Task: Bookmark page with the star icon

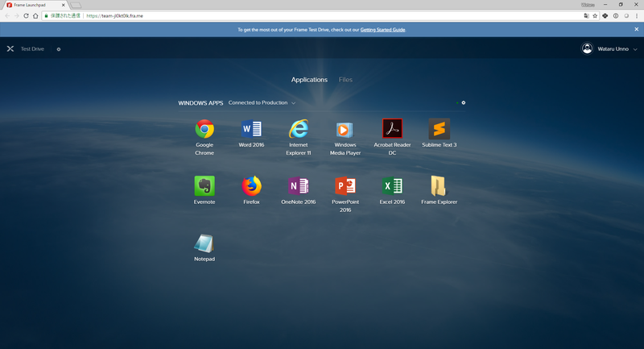Action: coord(595,16)
